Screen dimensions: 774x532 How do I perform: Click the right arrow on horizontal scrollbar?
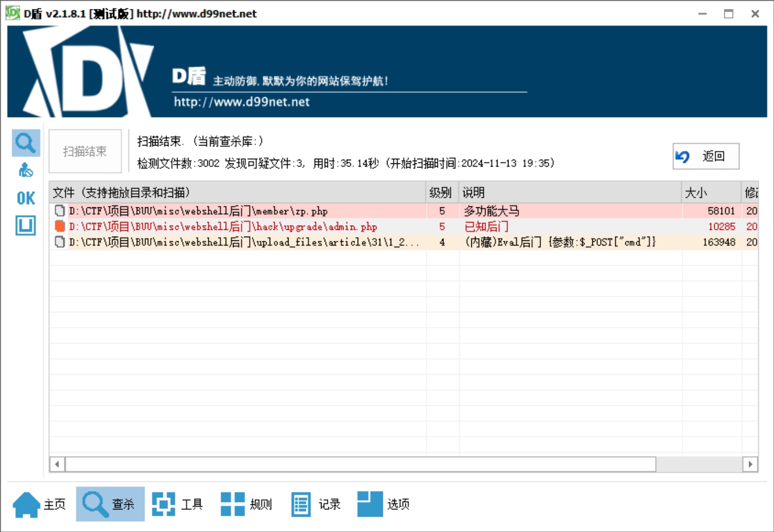[x=749, y=464]
